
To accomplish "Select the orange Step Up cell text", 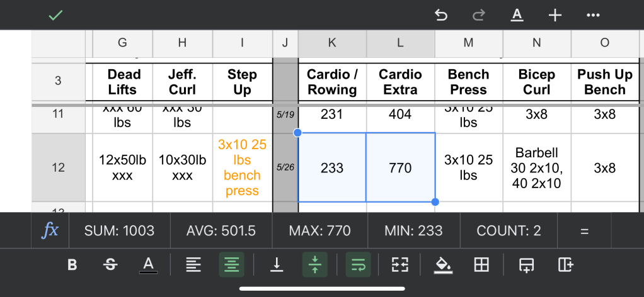I will [x=242, y=168].
